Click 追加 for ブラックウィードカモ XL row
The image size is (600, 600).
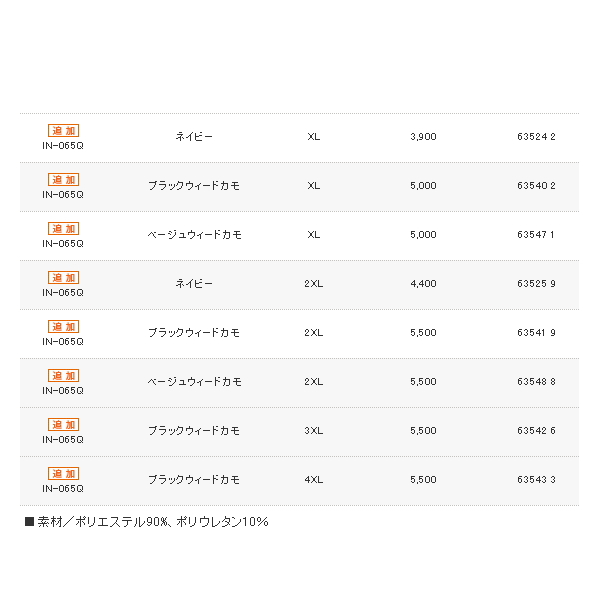point(63,180)
